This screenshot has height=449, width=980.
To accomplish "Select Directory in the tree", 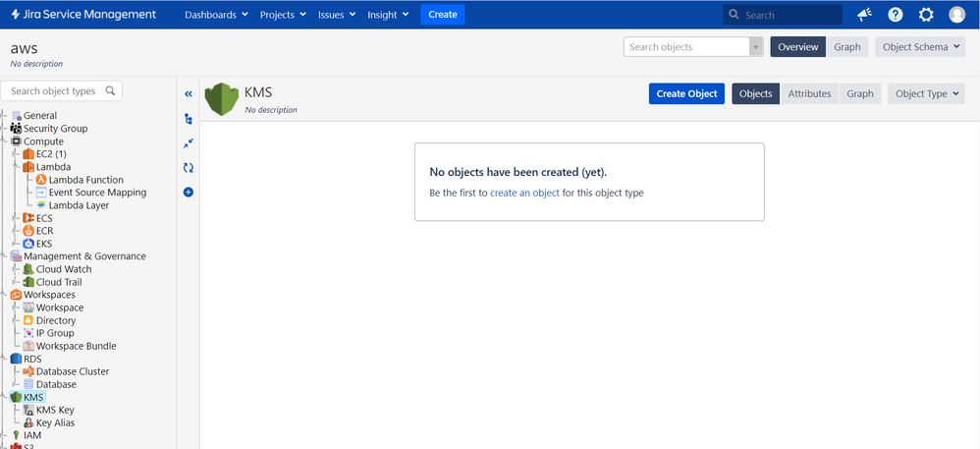I will coord(56,320).
